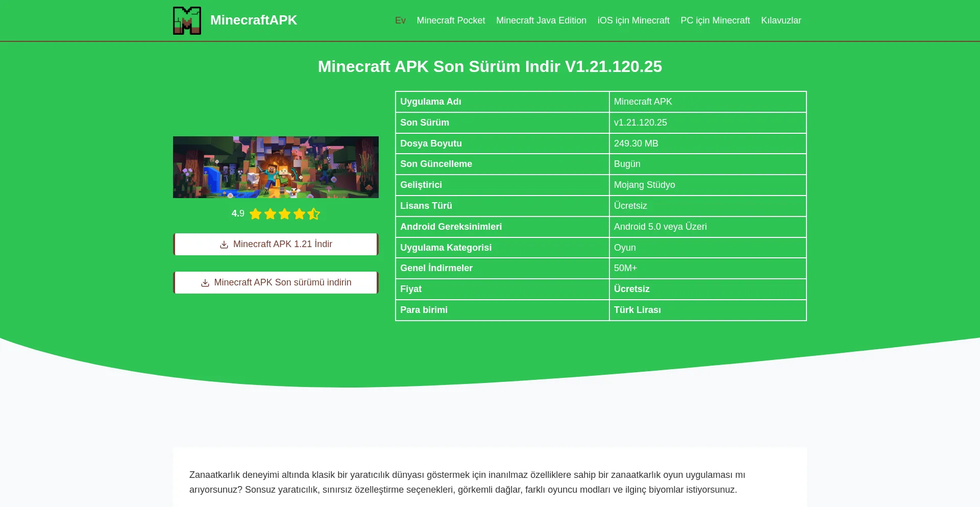Click the download icon in Son sürümü indirin button
This screenshot has width=980, height=507.
point(205,283)
